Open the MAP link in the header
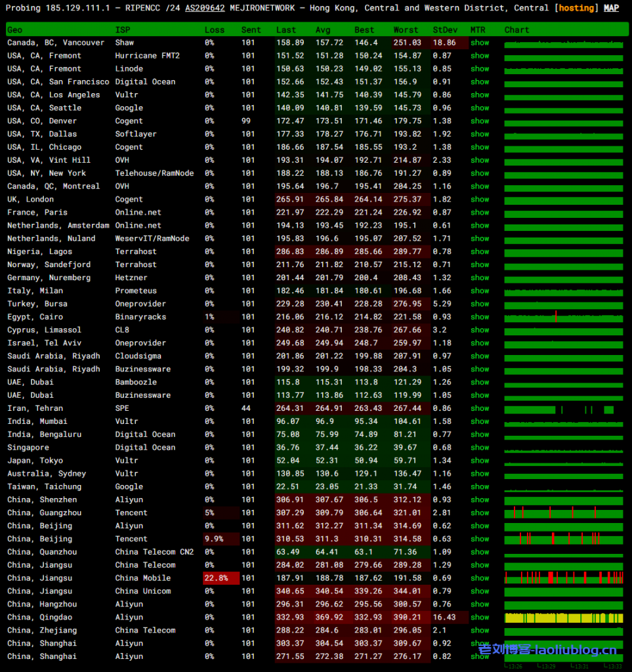The height and width of the screenshot is (672, 632). [611, 8]
